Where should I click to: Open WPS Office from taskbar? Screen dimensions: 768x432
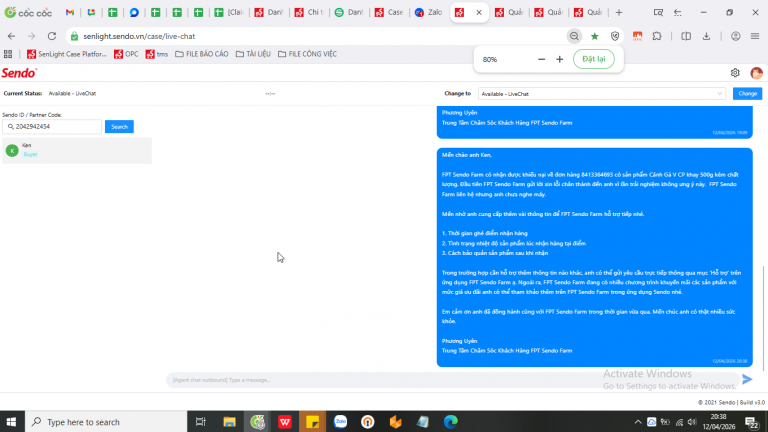click(285, 422)
